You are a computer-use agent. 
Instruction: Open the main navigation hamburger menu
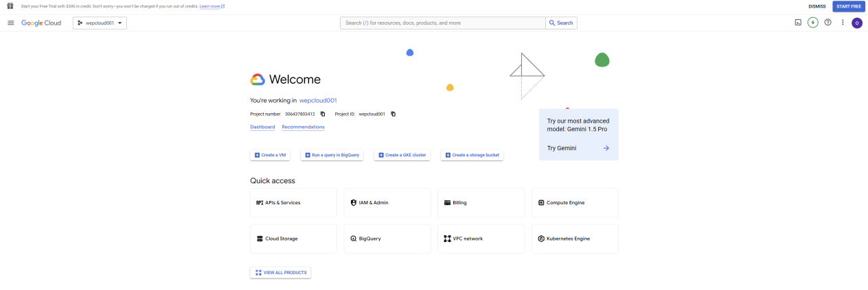click(10, 23)
